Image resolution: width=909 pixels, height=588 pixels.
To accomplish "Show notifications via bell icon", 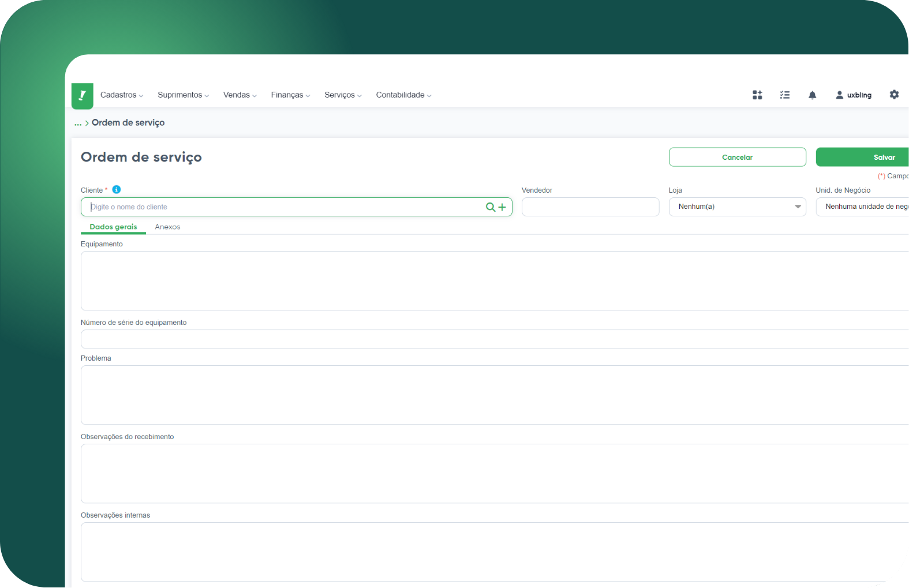I will click(x=812, y=95).
